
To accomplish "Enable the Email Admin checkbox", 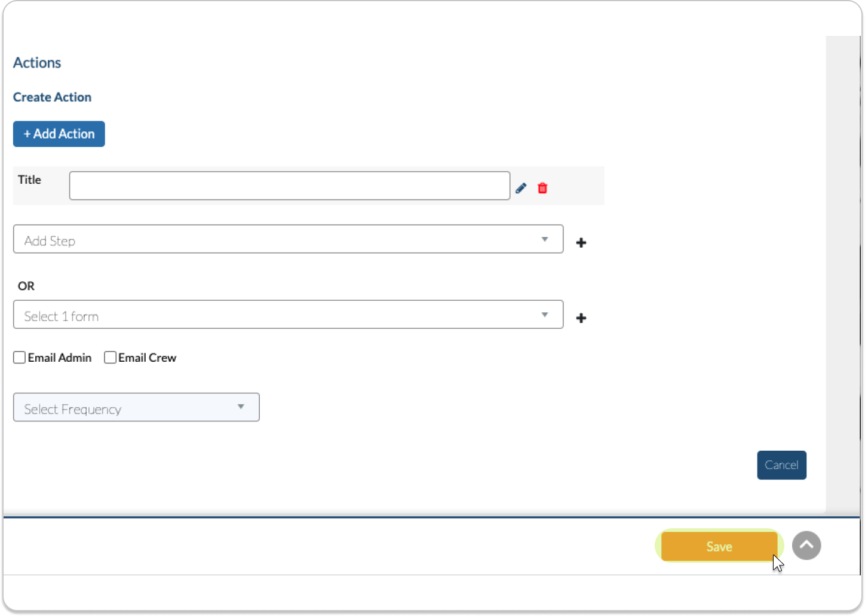I will tap(20, 358).
